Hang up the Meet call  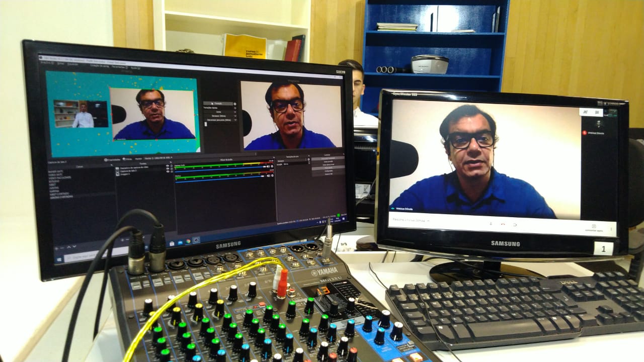[x=503, y=224]
